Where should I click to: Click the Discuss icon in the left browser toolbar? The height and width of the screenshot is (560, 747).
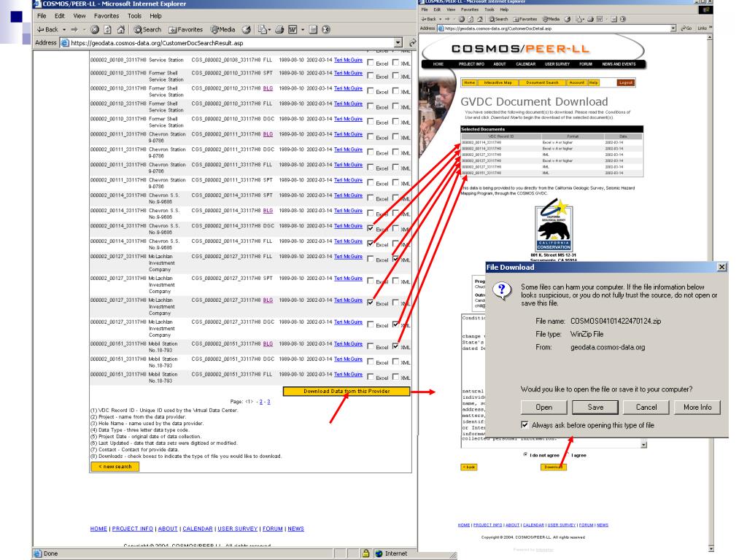pos(313,29)
